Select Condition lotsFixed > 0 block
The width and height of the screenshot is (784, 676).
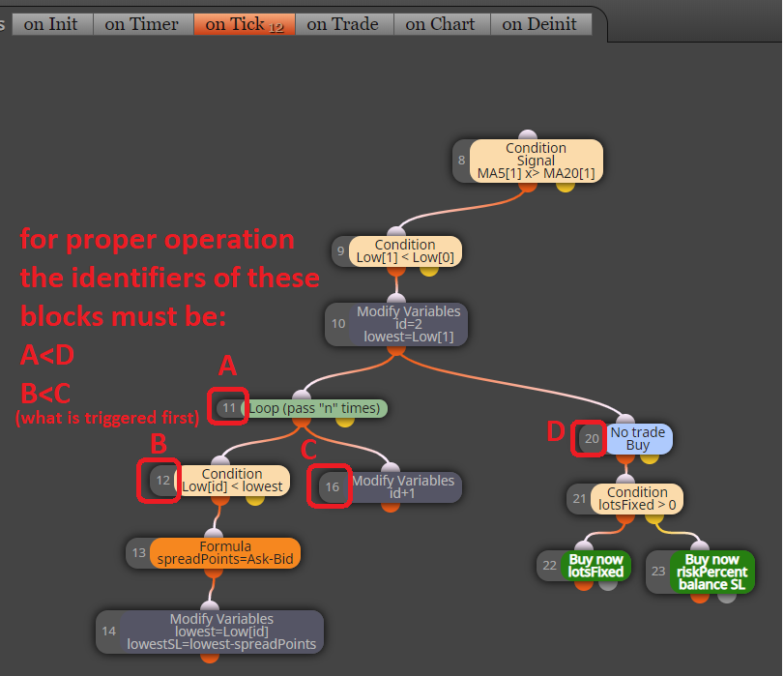(x=637, y=499)
